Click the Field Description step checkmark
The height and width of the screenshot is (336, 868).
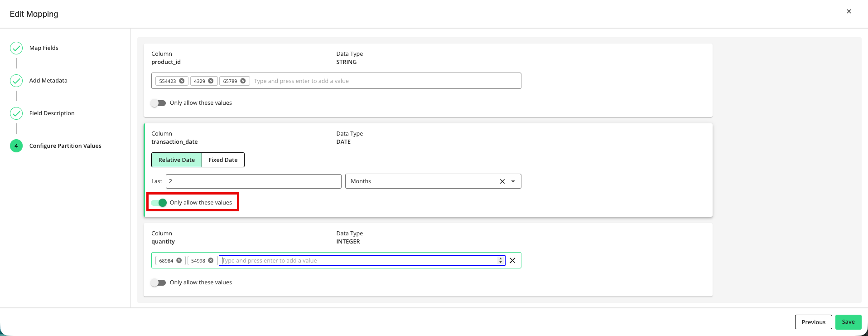[x=16, y=113]
